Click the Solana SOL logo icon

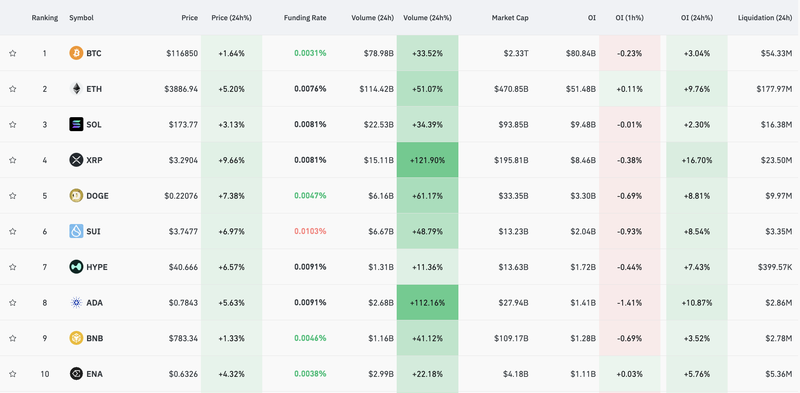(76, 124)
